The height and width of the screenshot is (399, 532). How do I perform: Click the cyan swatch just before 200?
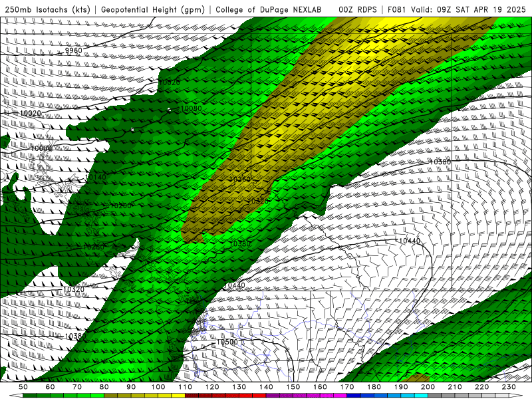422,396
